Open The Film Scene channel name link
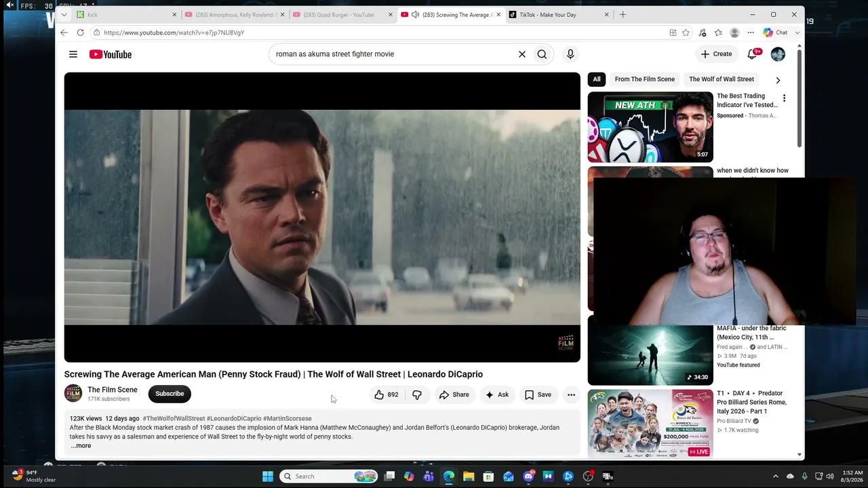Screen dimensions: 868x488 pyautogui.click(x=113, y=390)
